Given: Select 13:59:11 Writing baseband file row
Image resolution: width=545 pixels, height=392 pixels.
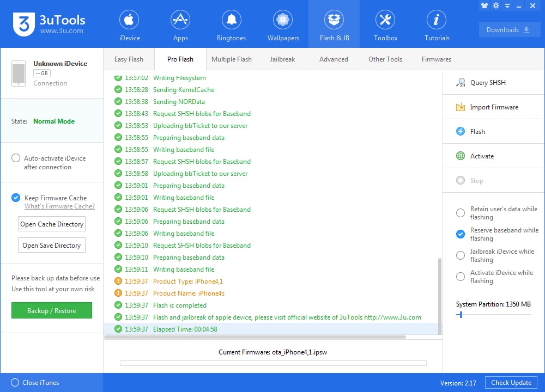Looking at the screenshot, I should [270, 269].
